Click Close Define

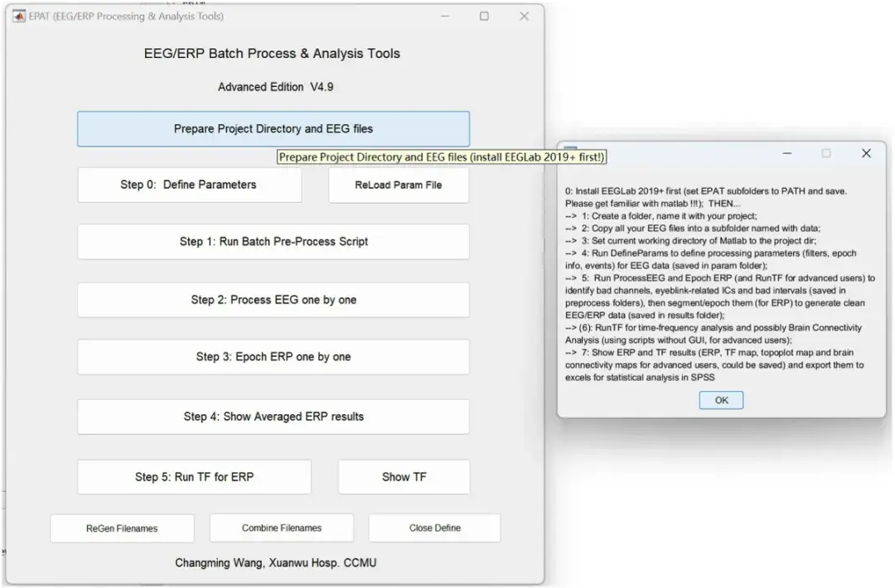(434, 528)
